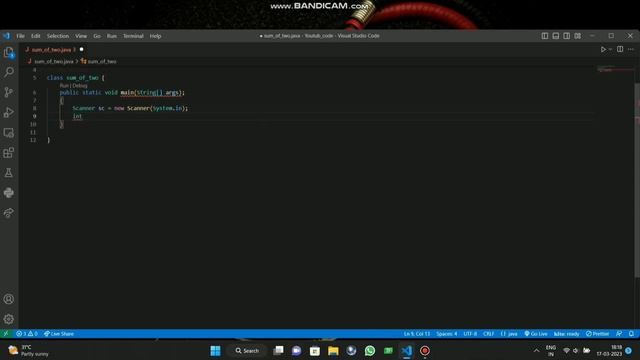This screenshot has height=360, width=640.
Task: Run the Java file with play button
Action: (603, 49)
